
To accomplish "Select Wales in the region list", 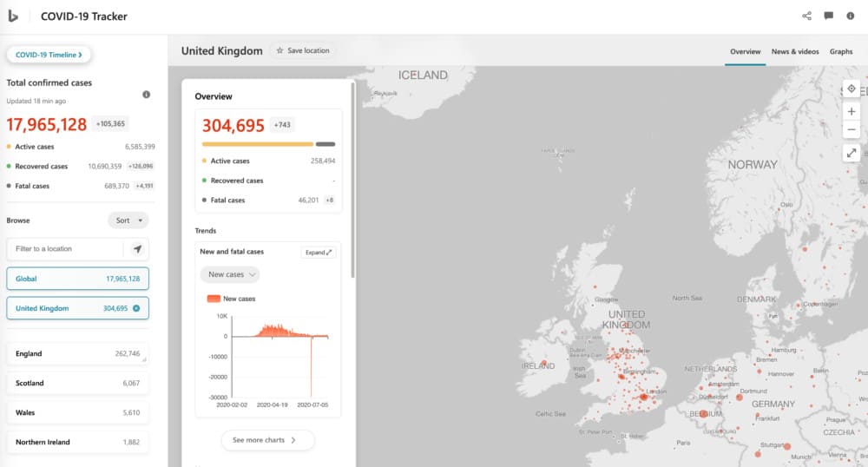I will click(x=77, y=413).
